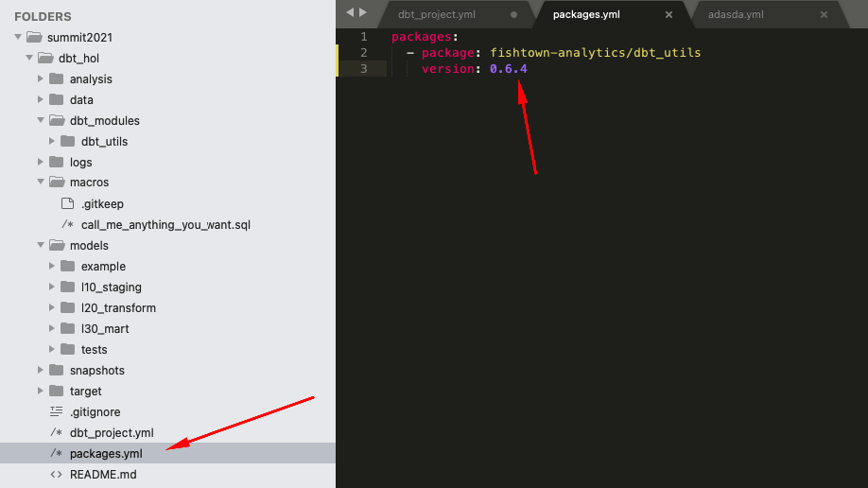
Task: Click the dbt_project.yml file icon in sidebar
Action: (x=57, y=432)
